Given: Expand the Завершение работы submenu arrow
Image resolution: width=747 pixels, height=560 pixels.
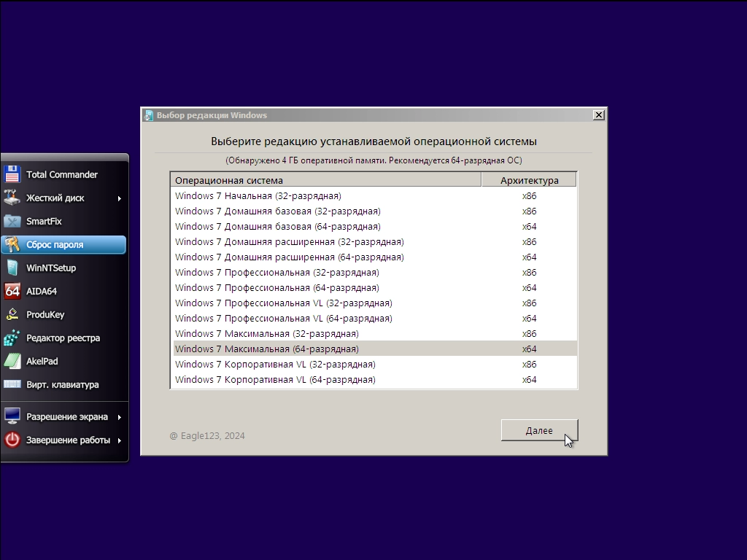Looking at the screenshot, I should coord(119,440).
